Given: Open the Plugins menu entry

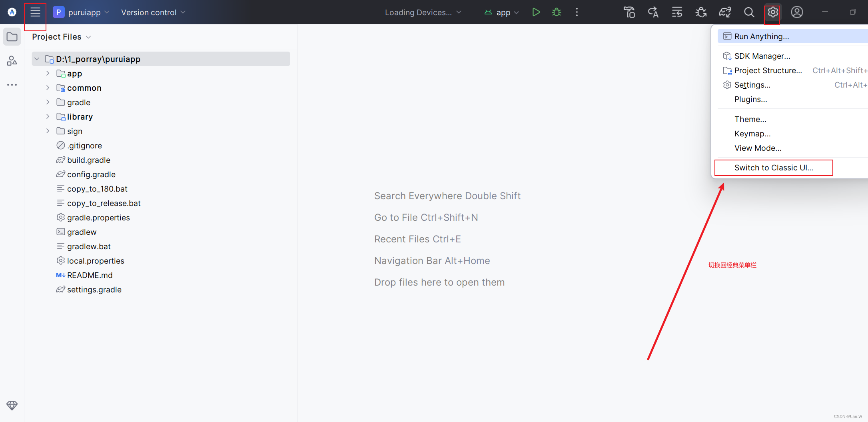Looking at the screenshot, I should pos(750,99).
